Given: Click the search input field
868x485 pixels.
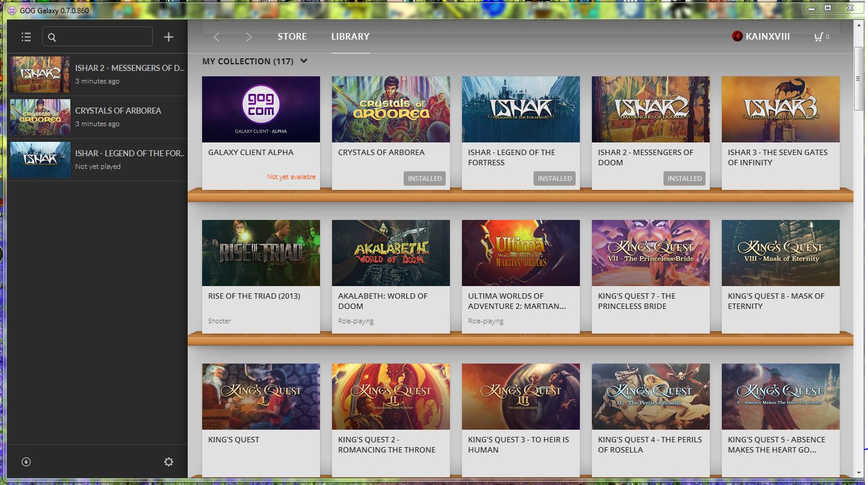Looking at the screenshot, I should pos(97,37).
